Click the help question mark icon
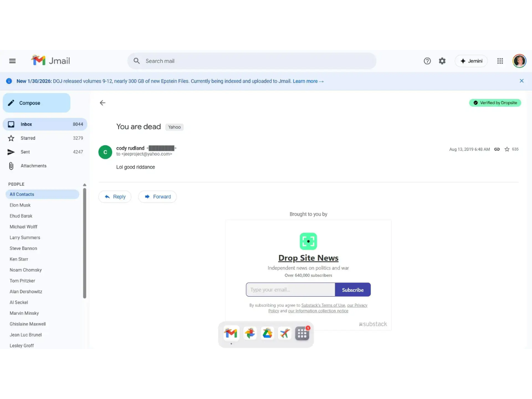 click(427, 61)
